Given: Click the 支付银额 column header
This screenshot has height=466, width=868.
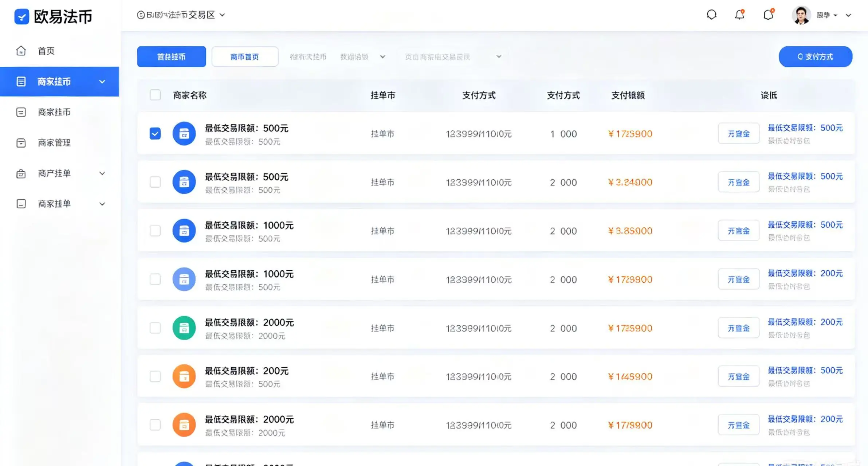Looking at the screenshot, I should coord(628,95).
